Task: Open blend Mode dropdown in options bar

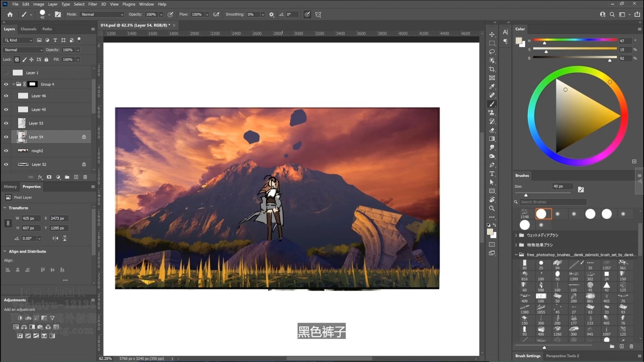Action: pyautogui.click(x=102, y=14)
